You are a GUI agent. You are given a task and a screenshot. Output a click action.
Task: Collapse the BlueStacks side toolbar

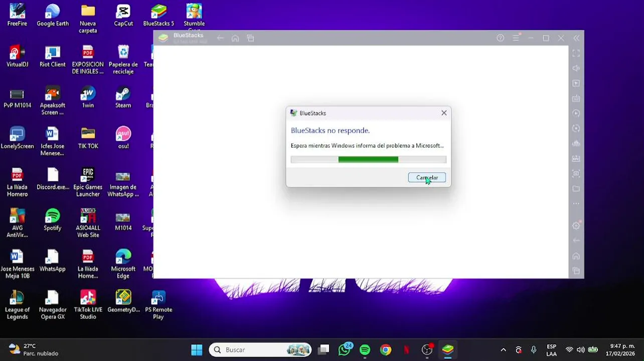click(576, 38)
